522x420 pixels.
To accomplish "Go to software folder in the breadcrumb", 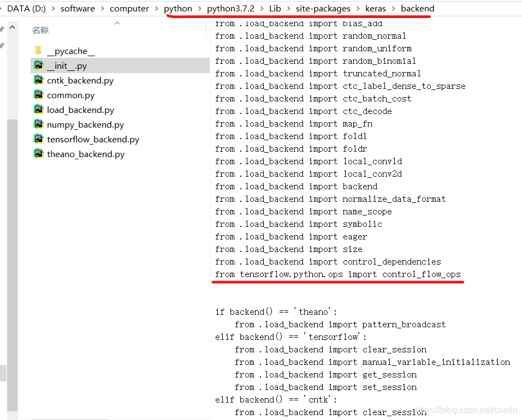I will [x=78, y=9].
